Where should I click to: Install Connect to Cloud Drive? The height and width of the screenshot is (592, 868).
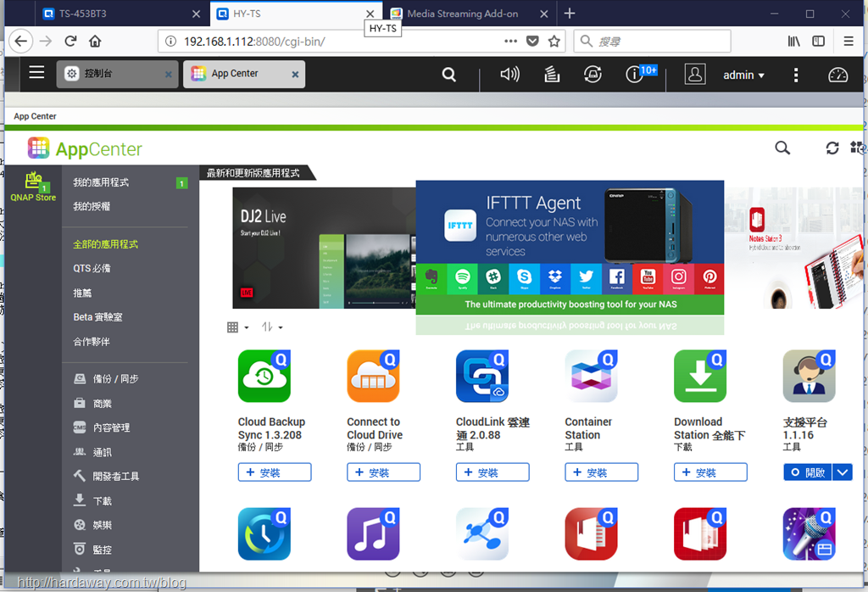(384, 472)
